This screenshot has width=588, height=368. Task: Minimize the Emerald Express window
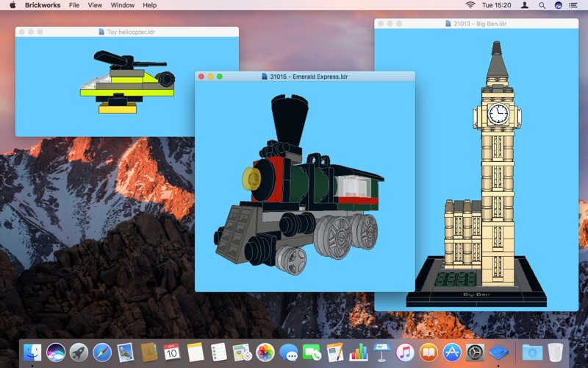tap(210, 77)
